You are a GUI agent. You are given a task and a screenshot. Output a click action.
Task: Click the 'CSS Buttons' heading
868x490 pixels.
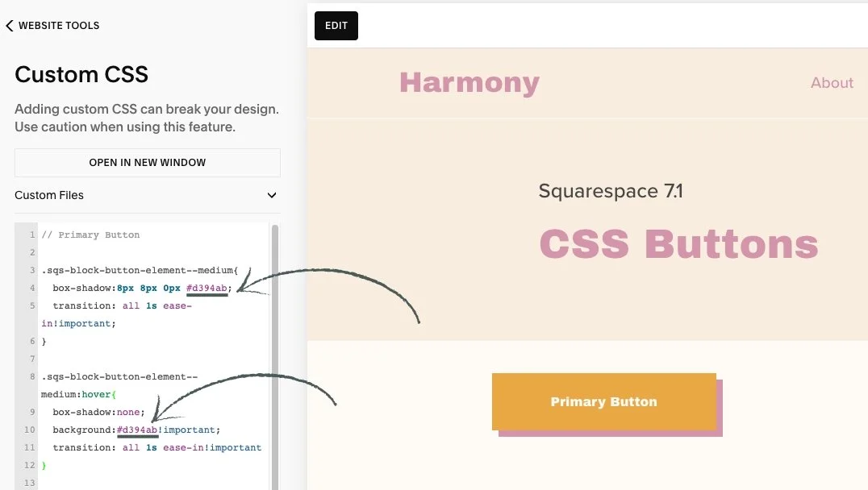[678, 243]
